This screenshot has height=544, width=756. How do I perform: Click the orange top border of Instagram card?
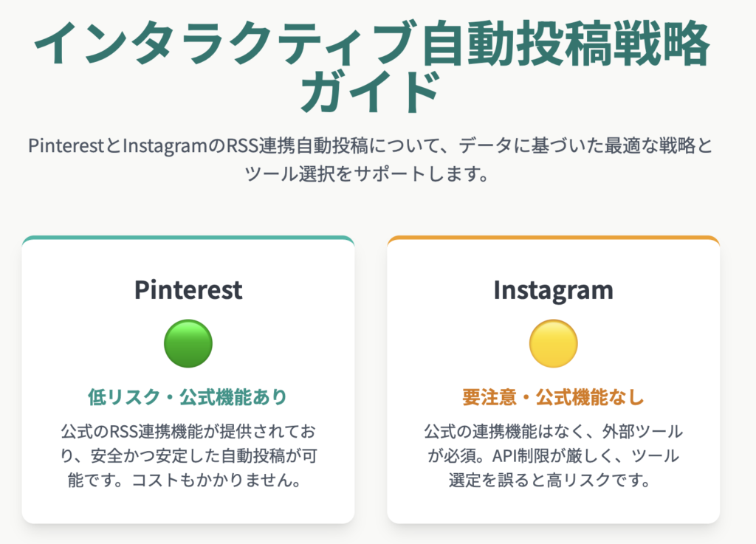pos(554,238)
